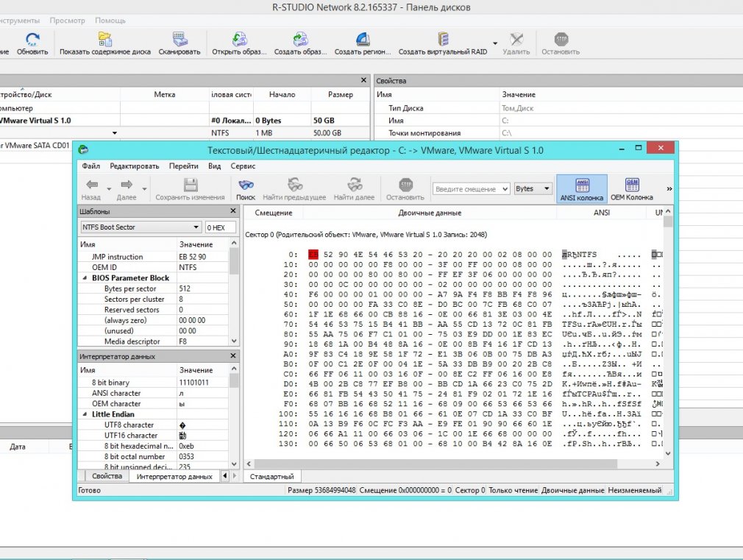Image resolution: width=743 pixels, height=560 pixels.
Task: Open the Вид menu
Action: tap(215, 166)
